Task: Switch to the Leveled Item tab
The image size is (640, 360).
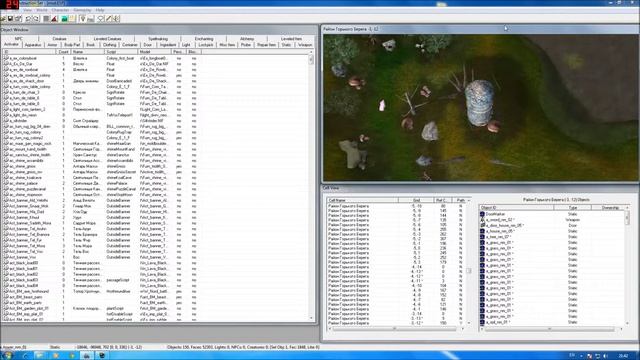Action: 291,39
